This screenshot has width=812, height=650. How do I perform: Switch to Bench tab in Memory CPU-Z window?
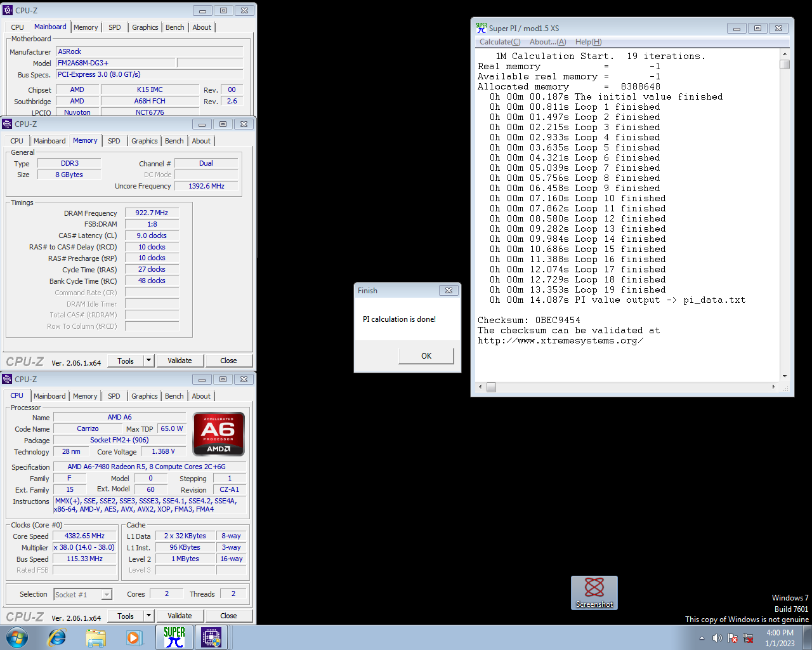tap(174, 141)
